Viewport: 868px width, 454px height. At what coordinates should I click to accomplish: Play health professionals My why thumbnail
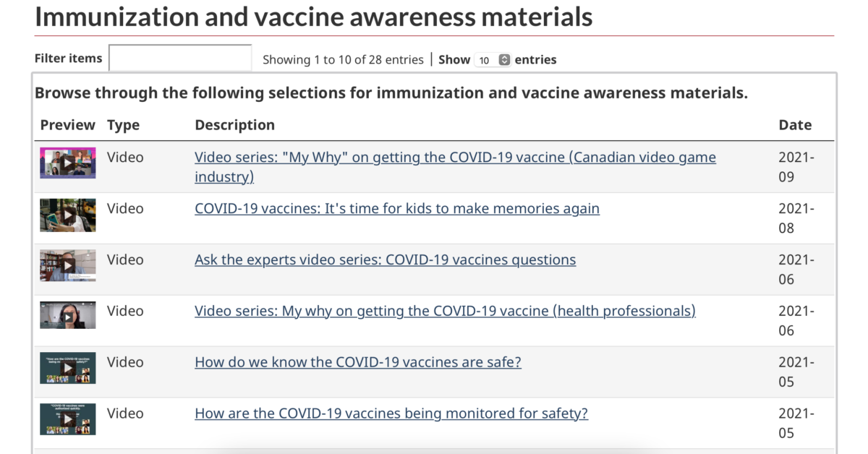(x=67, y=316)
